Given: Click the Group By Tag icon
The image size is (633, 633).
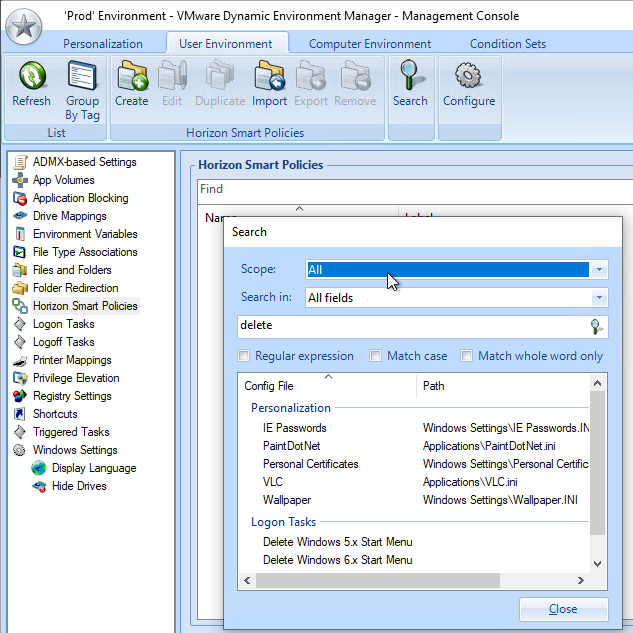Looking at the screenshot, I should click(82, 75).
